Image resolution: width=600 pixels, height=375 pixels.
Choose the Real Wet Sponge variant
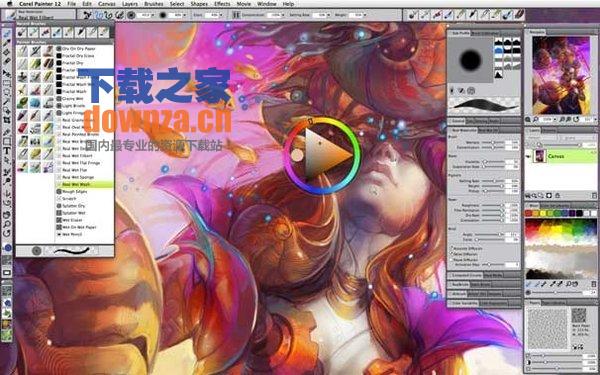(x=84, y=177)
